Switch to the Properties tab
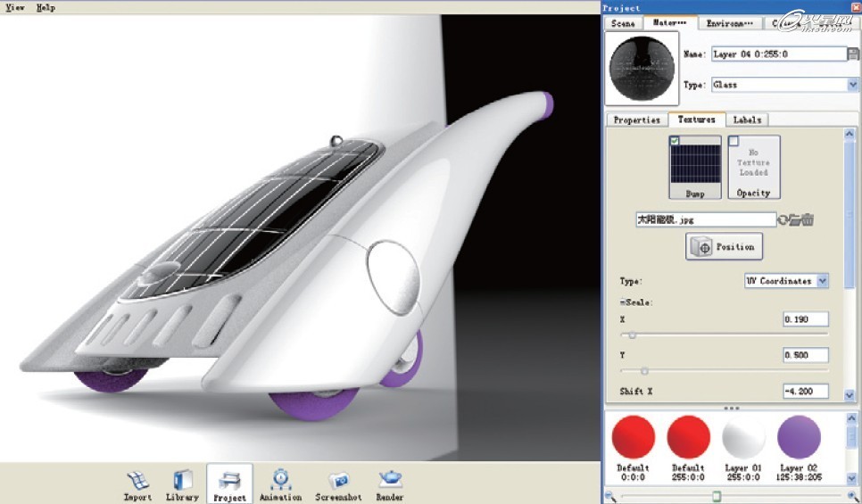This screenshot has height=504, width=862. (x=636, y=120)
